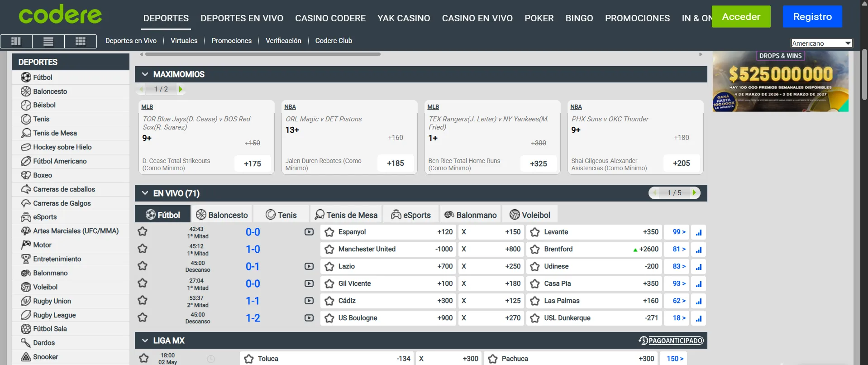This screenshot has width=868, height=365.
Task: Switch to eSports live tab
Action: click(411, 215)
